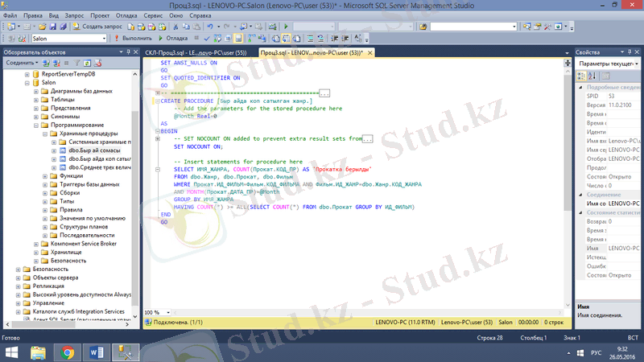Decrease indent toolbar icon

point(335,39)
